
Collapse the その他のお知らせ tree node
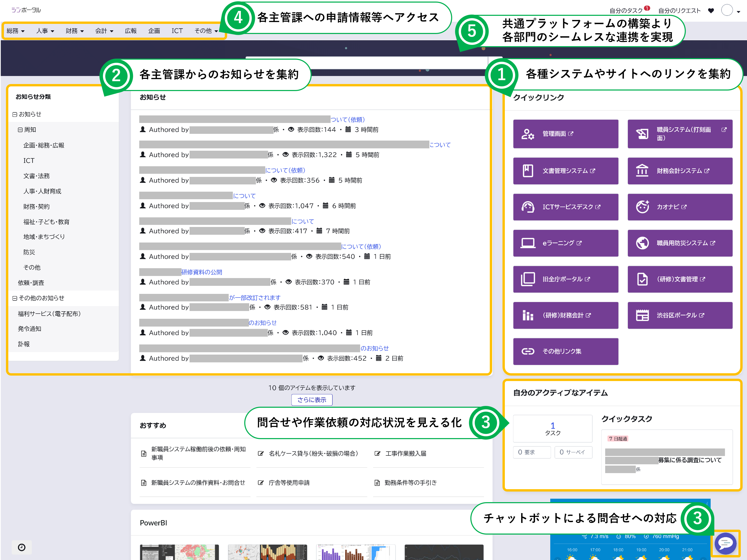point(15,298)
